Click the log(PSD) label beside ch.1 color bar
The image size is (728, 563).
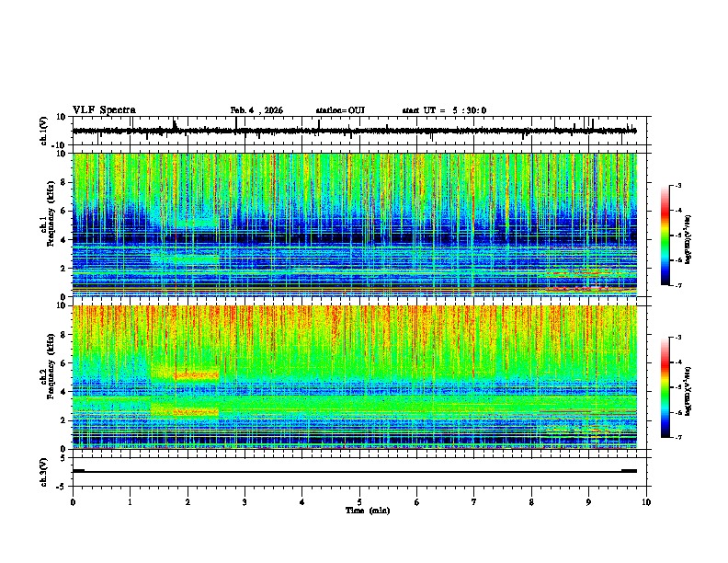[688, 239]
